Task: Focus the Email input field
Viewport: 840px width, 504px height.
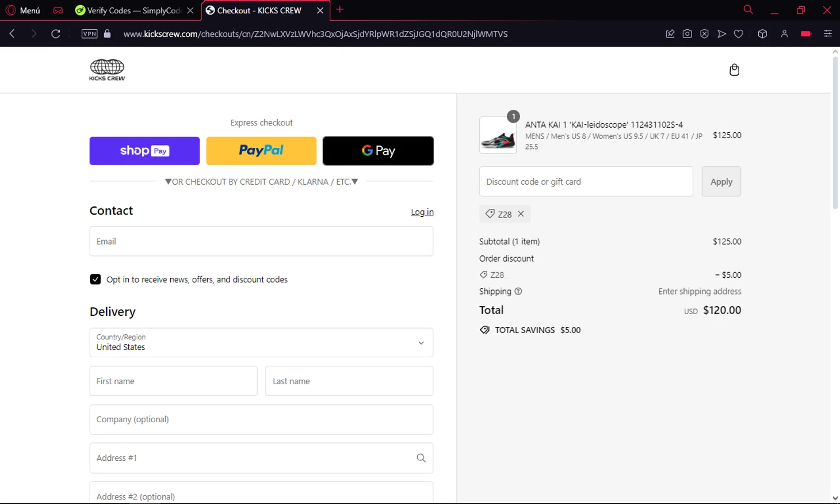Action: pos(262,241)
